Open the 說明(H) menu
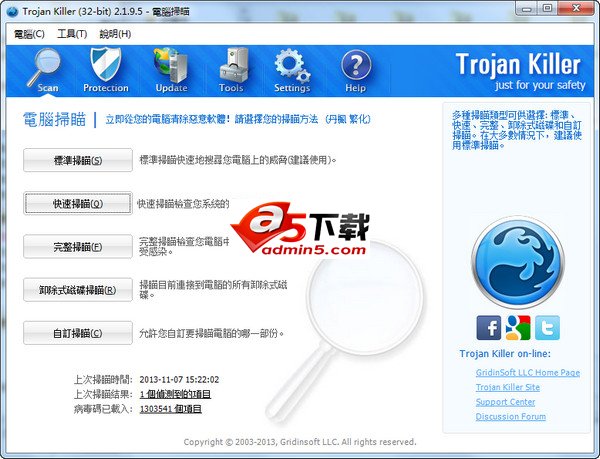The height and width of the screenshot is (459, 600). [x=115, y=34]
